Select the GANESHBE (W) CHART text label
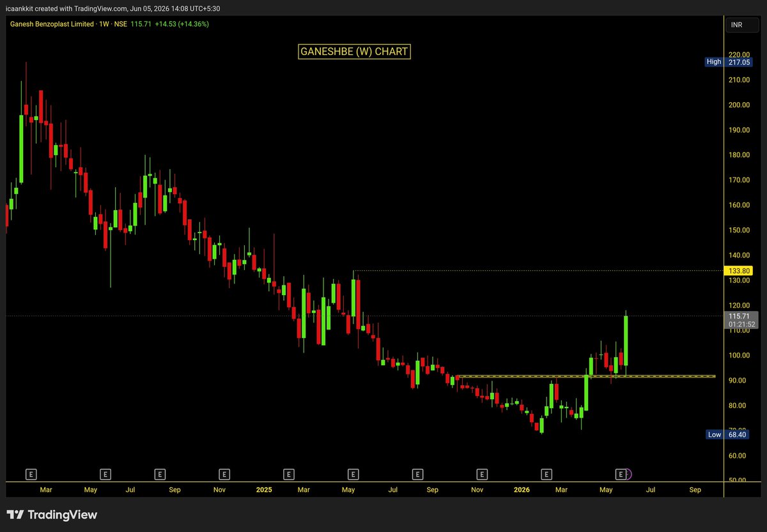767x532 pixels. (353, 52)
